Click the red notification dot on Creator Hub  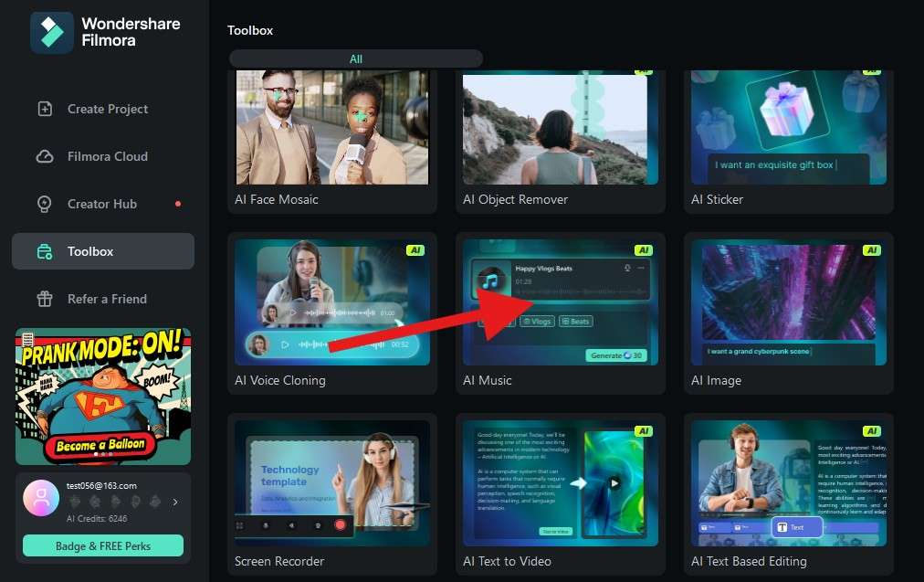pyautogui.click(x=178, y=204)
